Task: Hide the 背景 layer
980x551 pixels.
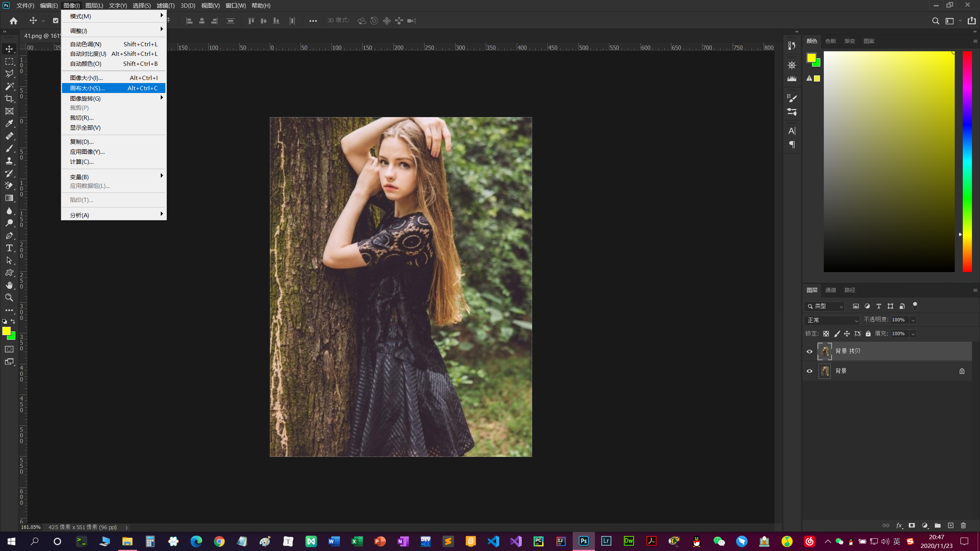Action: 809,371
